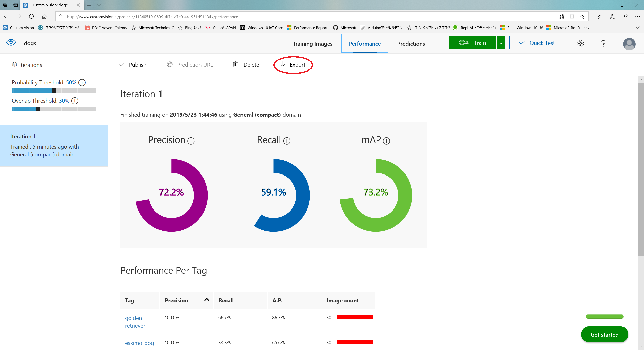The image size is (644, 350).
Task: Click the info icon next to mAP
Action: [x=386, y=141]
